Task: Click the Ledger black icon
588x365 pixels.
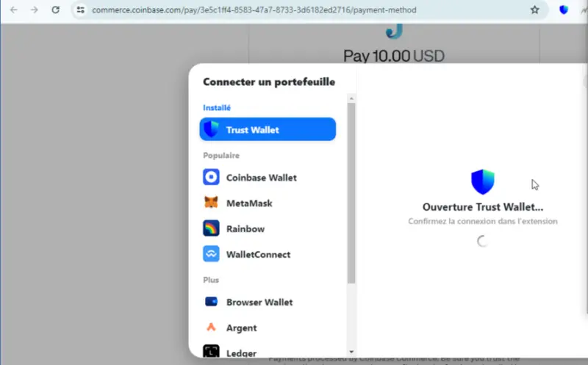Action: (211, 351)
